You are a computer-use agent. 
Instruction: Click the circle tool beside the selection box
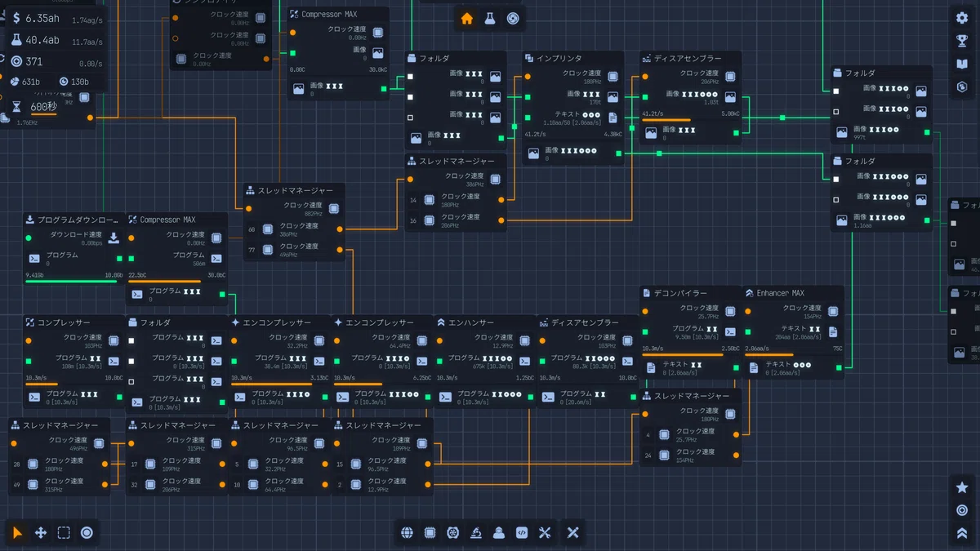tap(87, 533)
